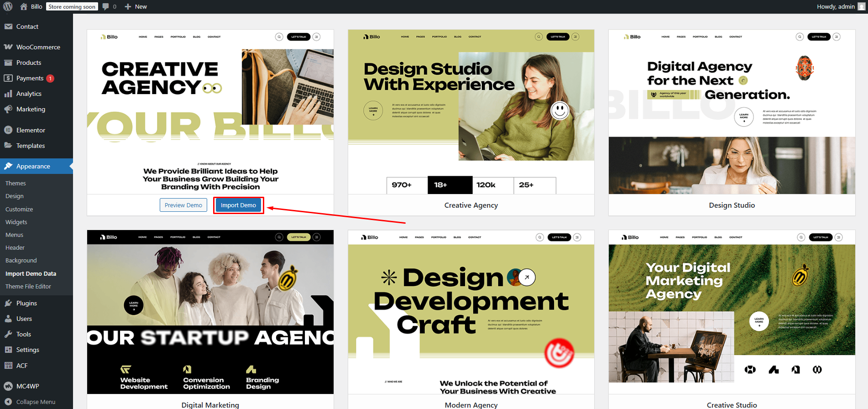This screenshot has width=868, height=409.
Task: Open Plugins via its plug icon
Action: [8, 303]
